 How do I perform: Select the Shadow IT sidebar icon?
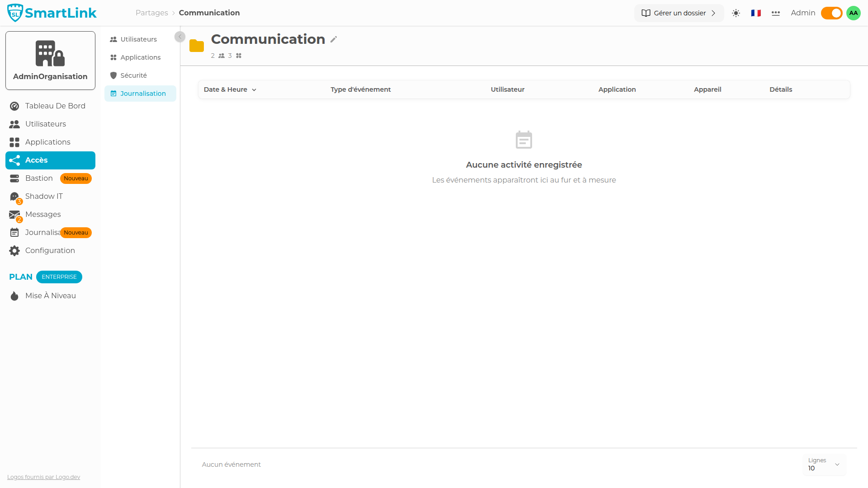coord(14,196)
